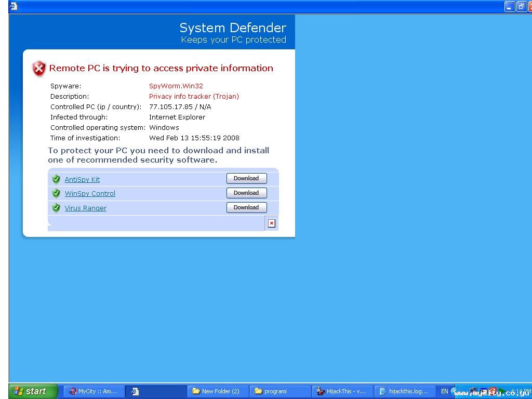This screenshot has width=532, height=399.
Task: Open the Virus Ranger link
Action: (x=86, y=208)
